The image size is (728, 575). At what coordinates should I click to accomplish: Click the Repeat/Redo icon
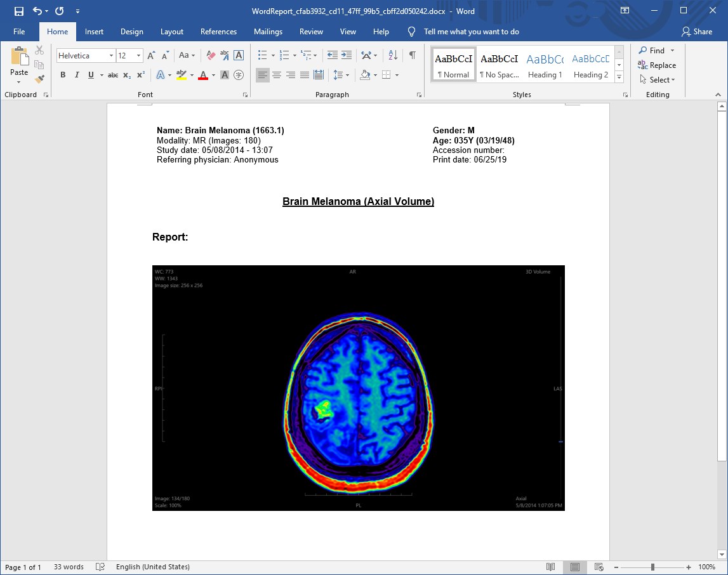(60, 11)
